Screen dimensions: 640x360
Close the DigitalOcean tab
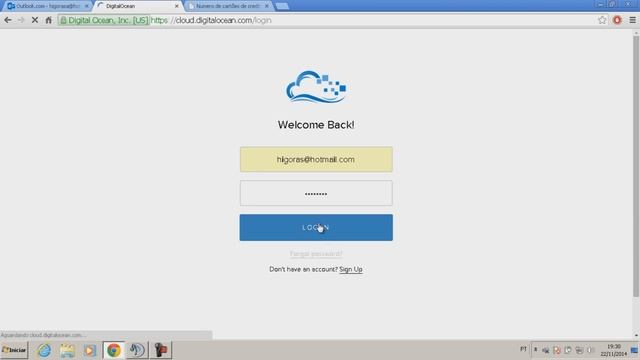[177, 6]
